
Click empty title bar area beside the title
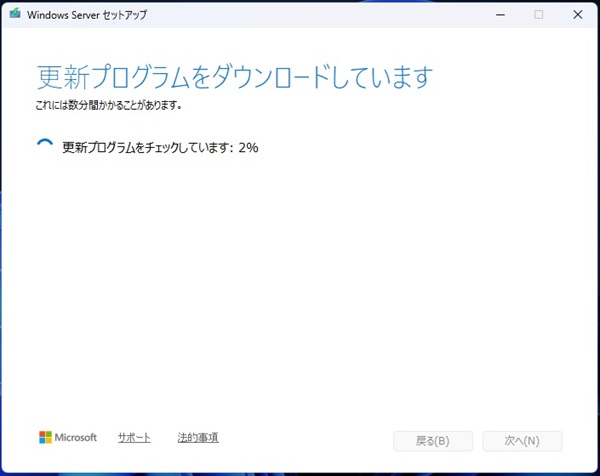coord(300,14)
